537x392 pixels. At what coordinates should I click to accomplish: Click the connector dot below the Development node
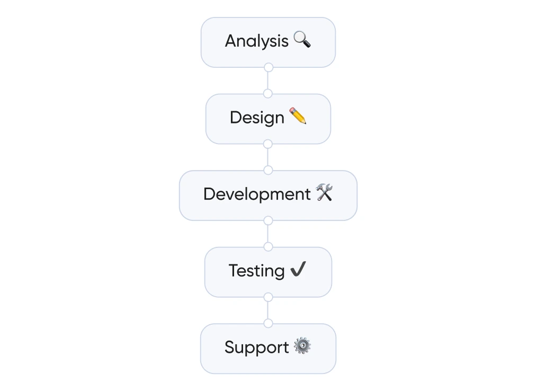(x=268, y=220)
